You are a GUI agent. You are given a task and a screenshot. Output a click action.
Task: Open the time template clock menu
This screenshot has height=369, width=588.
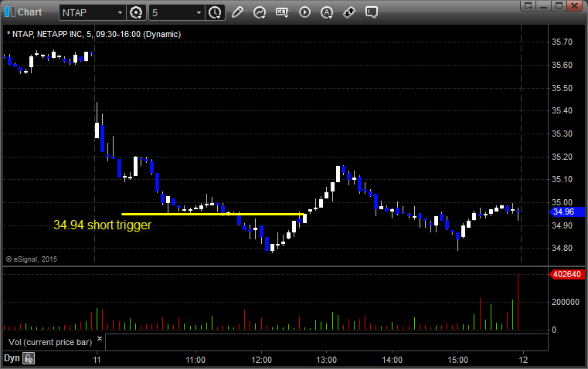point(215,12)
